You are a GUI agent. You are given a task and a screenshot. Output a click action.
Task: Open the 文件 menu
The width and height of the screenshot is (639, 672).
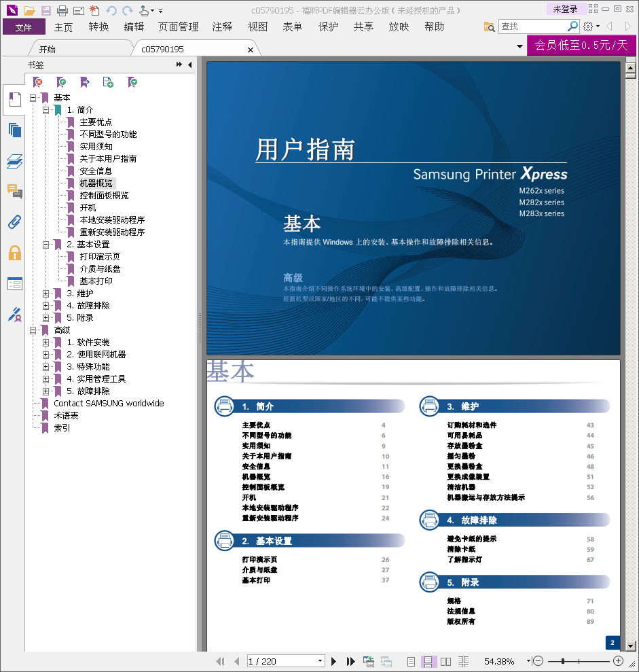coord(24,27)
